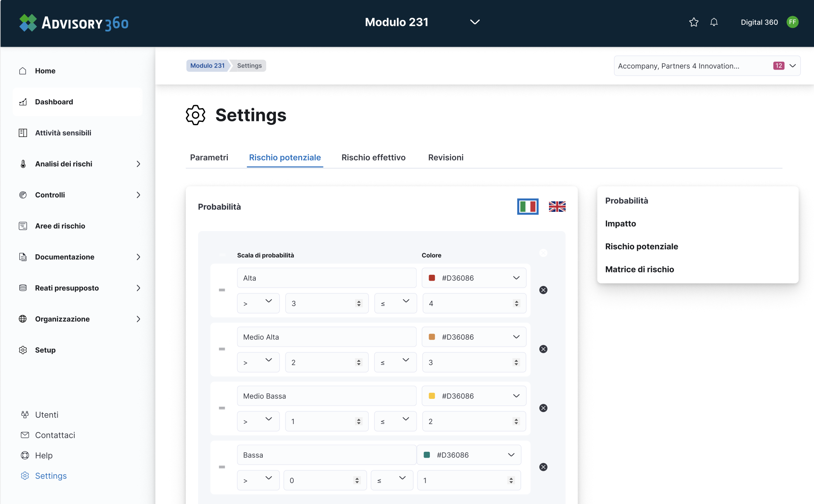Click the FF user avatar
814x504 pixels.
tap(792, 22)
